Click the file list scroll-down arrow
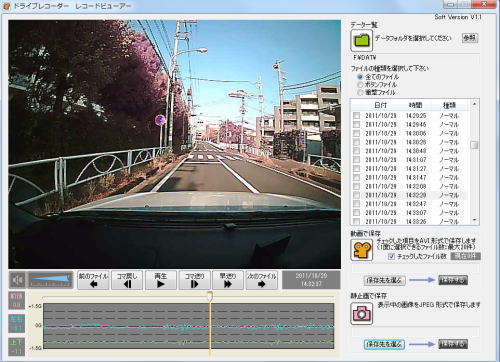Viewport: 500px width, 362px height. pos(474,220)
